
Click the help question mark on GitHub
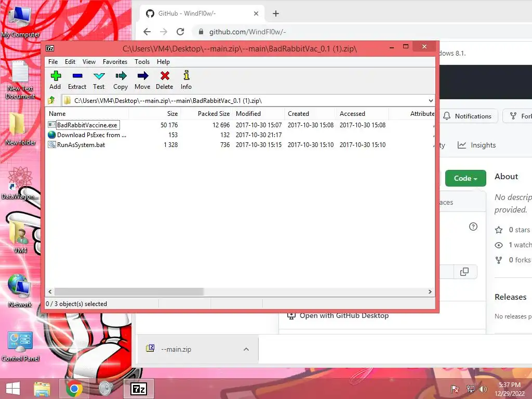473,227
